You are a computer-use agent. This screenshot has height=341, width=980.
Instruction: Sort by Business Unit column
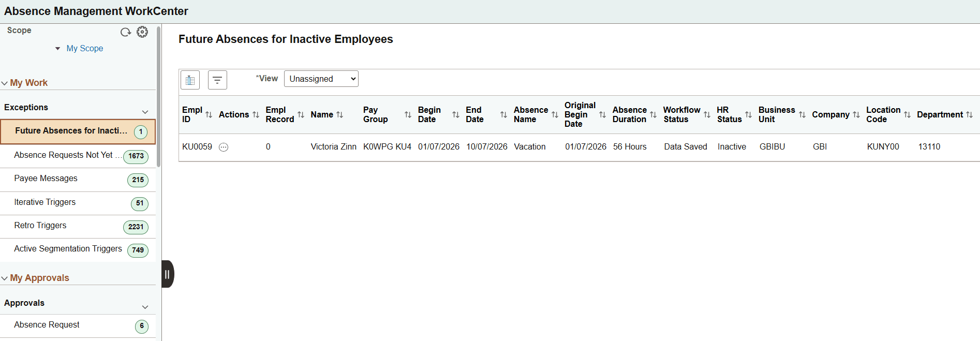[802, 115]
